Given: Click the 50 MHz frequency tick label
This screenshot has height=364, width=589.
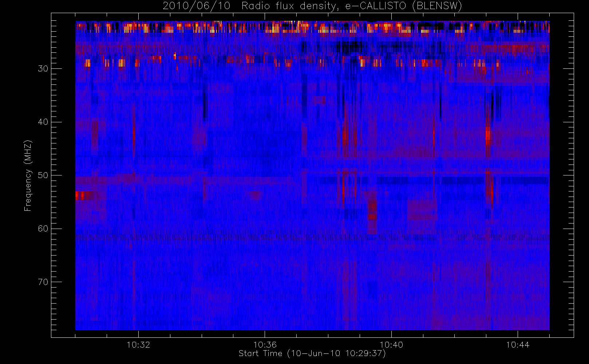Looking at the screenshot, I should (x=43, y=175).
